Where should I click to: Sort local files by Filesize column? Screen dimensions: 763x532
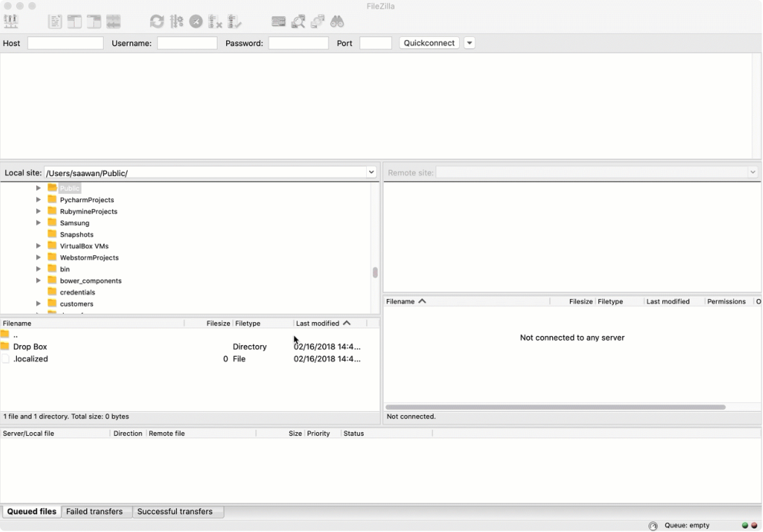pos(208,324)
